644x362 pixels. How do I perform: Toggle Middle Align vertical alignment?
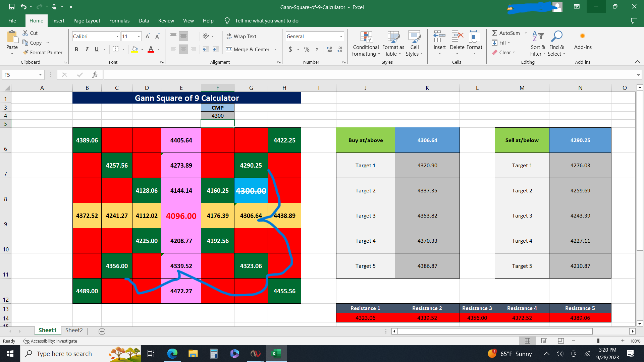click(183, 36)
